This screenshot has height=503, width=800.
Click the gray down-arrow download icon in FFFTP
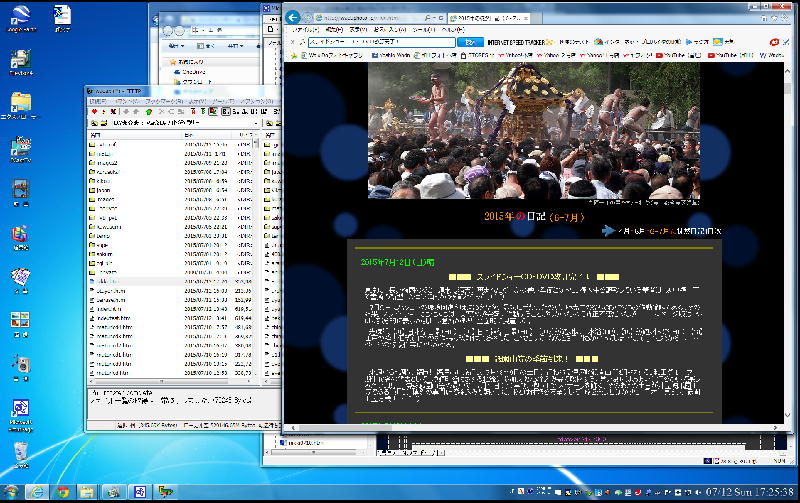[x=126, y=111]
